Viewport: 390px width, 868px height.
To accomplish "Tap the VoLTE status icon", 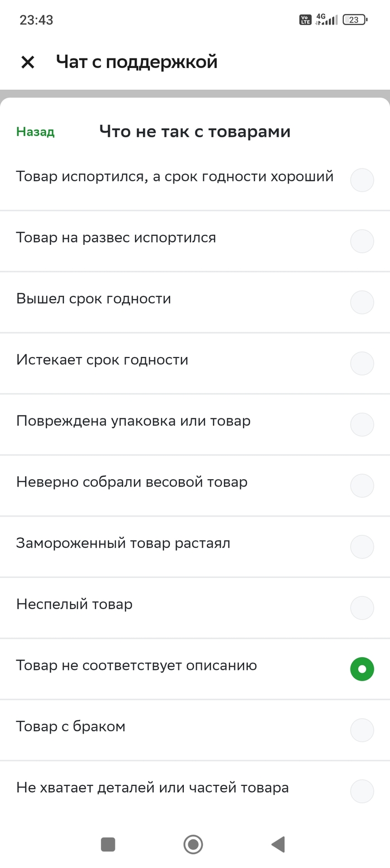I will tap(305, 20).
